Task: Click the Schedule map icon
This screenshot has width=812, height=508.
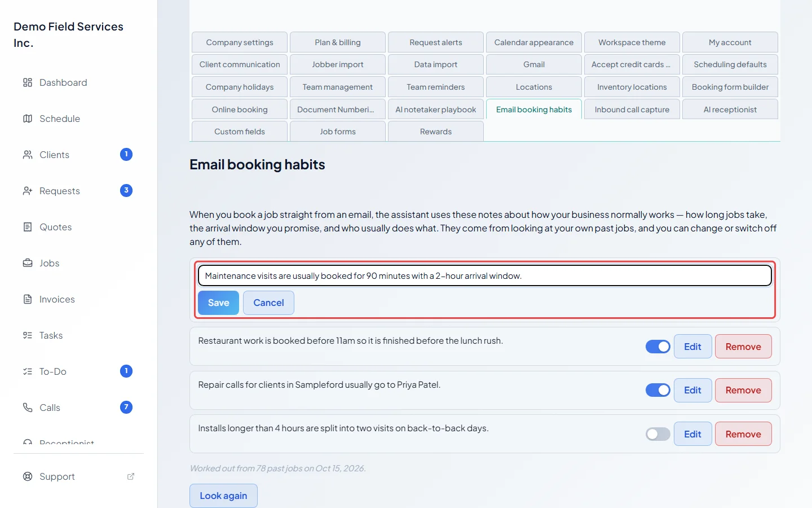Action: (28, 119)
